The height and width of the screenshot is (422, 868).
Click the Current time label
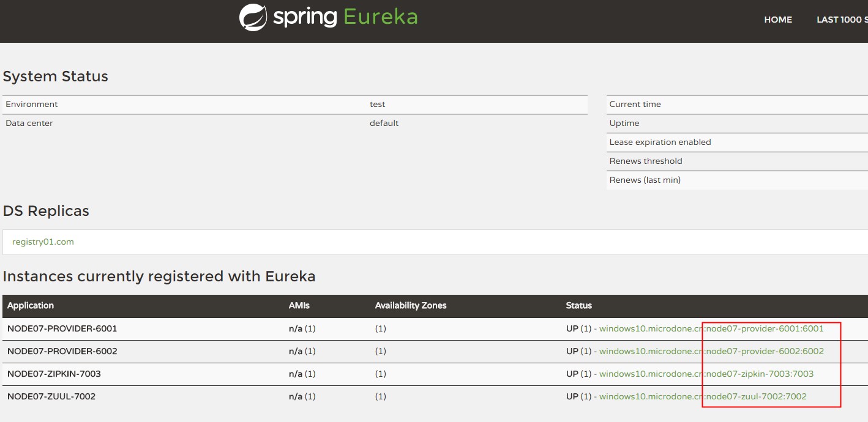click(635, 104)
